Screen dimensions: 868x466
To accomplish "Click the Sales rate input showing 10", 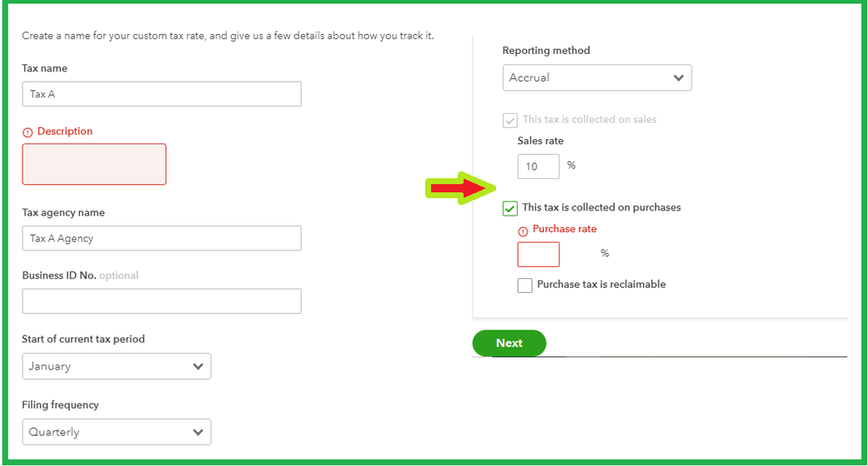I will pyautogui.click(x=538, y=166).
